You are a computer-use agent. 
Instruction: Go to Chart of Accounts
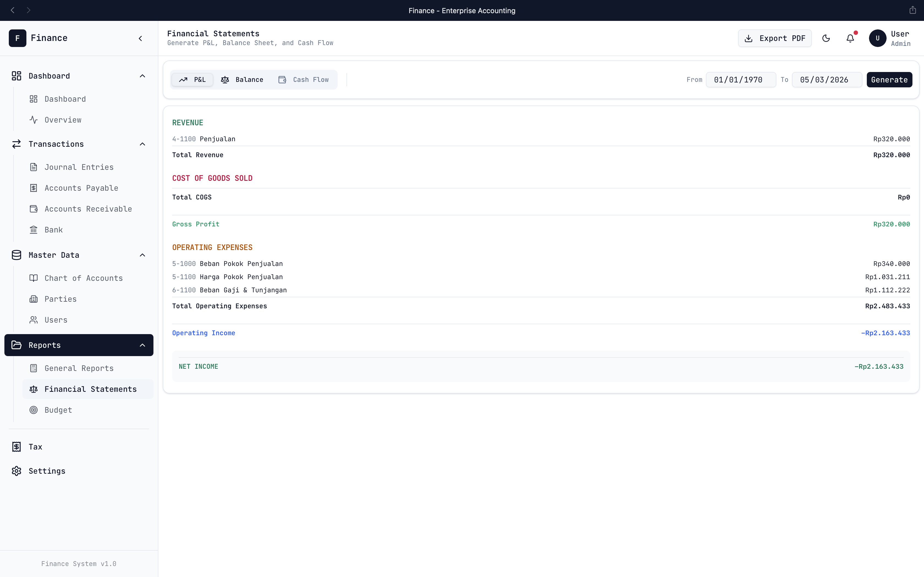[83, 278]
